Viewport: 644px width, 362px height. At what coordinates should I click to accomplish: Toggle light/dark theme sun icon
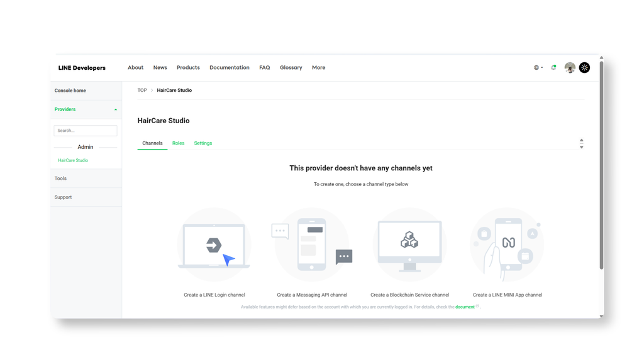584,67
